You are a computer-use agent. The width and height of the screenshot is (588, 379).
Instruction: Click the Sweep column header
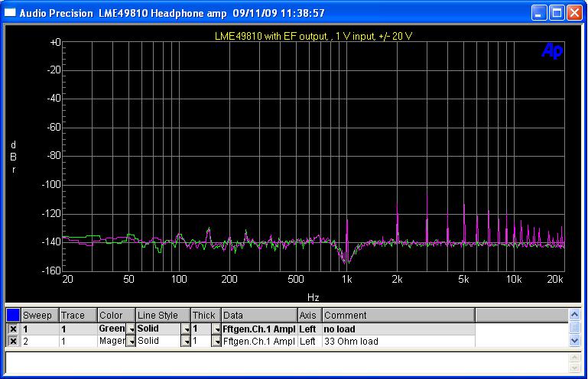tap(40, 316)
